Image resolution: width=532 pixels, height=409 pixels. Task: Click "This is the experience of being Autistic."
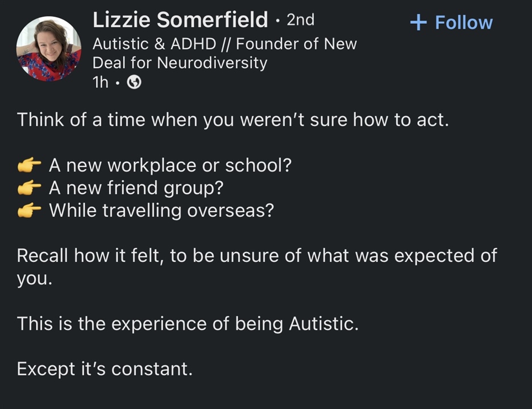[188, 324]
